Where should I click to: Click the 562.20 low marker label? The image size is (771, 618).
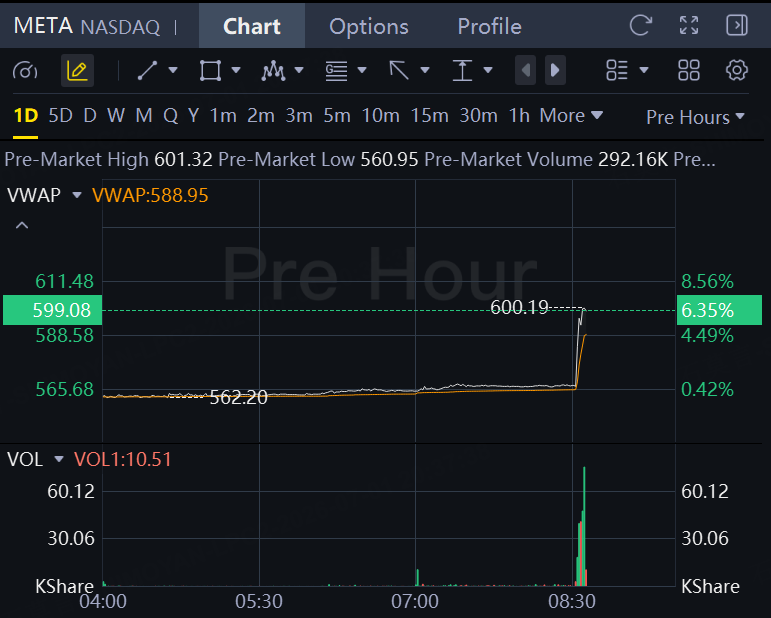[238, 397]
